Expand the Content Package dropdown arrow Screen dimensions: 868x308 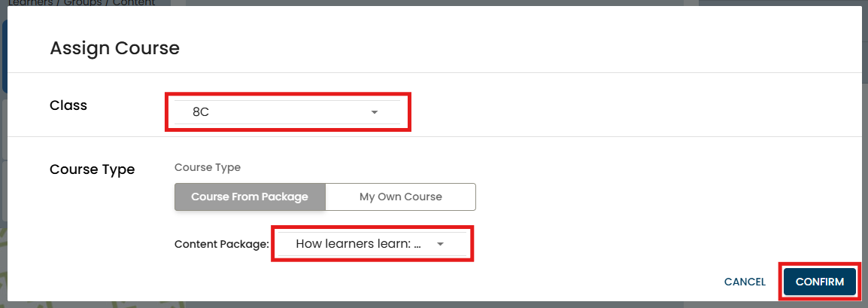click(x=441, y=244)
